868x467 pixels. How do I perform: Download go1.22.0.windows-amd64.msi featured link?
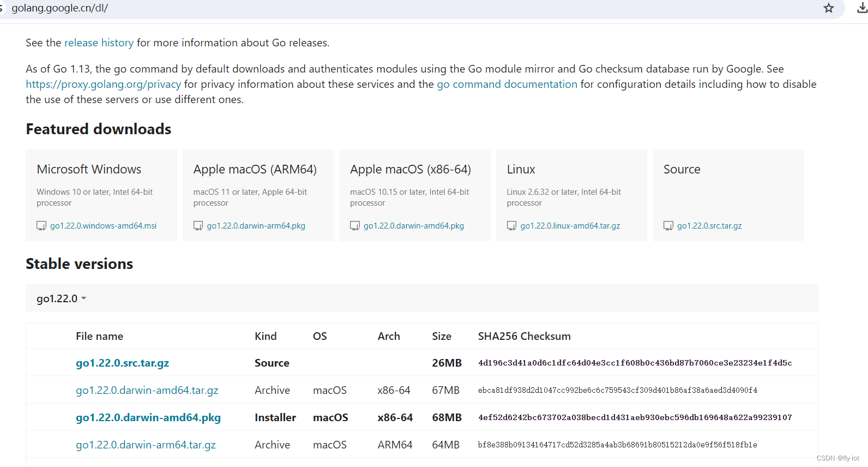click(x=103, y=226)
